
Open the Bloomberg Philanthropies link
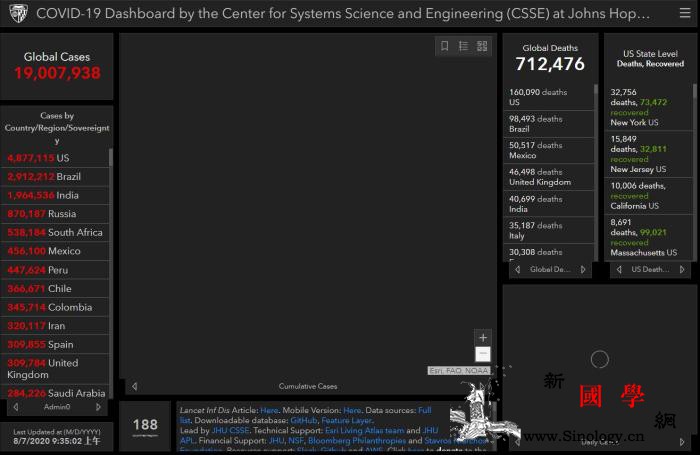point(357,441)
